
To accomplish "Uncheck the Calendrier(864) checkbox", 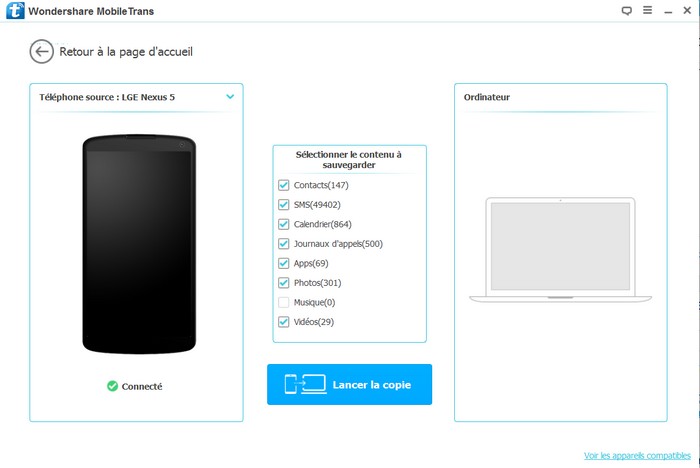I will point(283,224).
